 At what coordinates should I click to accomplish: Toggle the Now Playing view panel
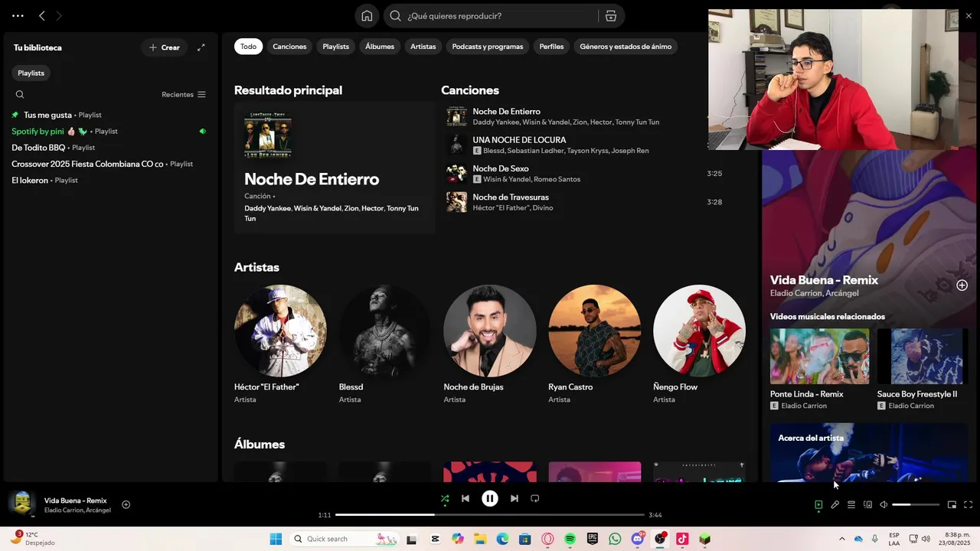(x=818, y=505)
